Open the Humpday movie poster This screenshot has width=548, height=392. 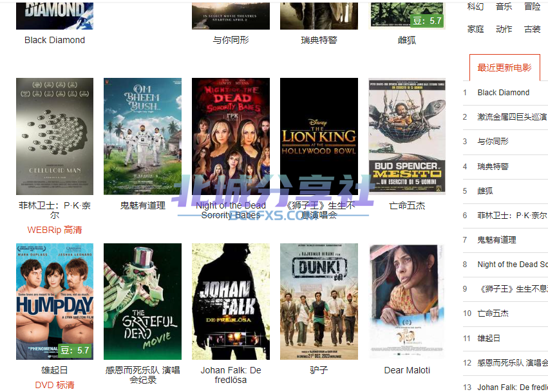point(55,301)
